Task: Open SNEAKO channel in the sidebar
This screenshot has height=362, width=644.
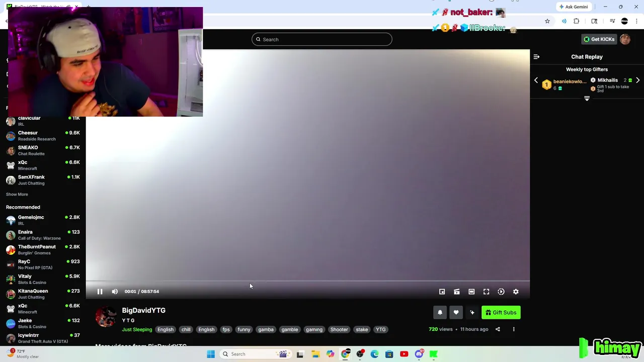Action: [43, 150]
